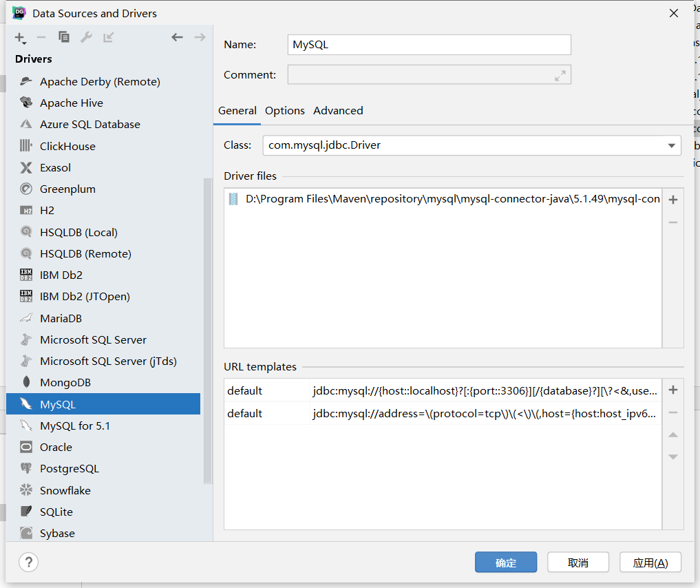Select the PostgreSQL driver in the list
Viewport: 700px width, 588px height.
click(x=70, y=469)
